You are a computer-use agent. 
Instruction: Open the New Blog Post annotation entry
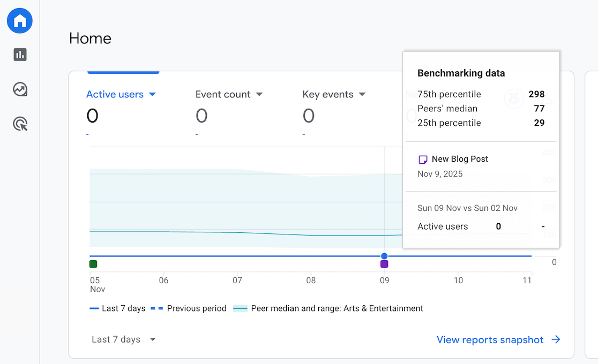click(x=460, y=159)
